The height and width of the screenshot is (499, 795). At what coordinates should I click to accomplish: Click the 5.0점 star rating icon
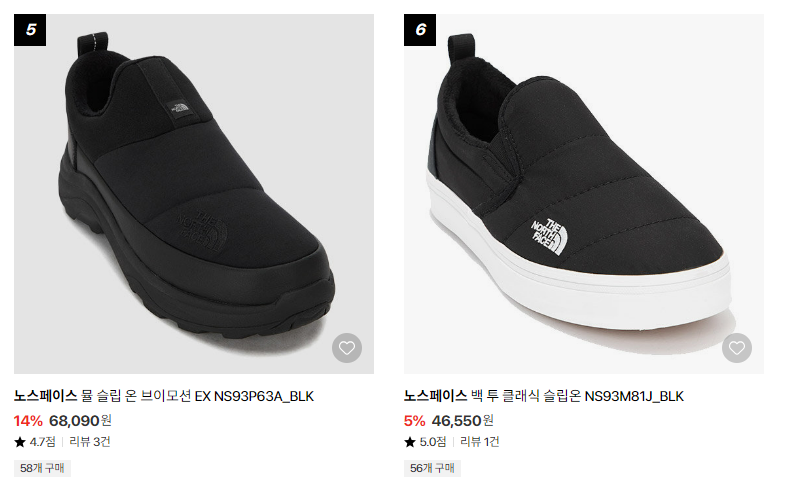tap(410, 441)
